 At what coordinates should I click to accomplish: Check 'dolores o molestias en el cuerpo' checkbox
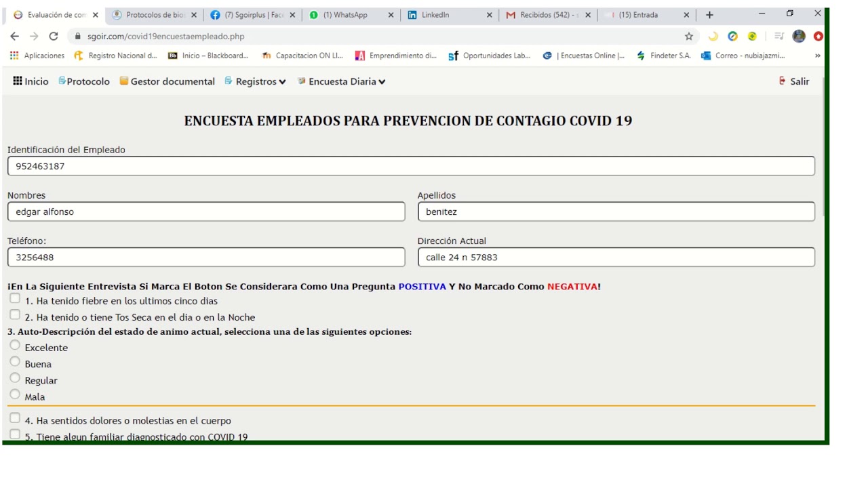pyautogui.click(x=15, y=418)
